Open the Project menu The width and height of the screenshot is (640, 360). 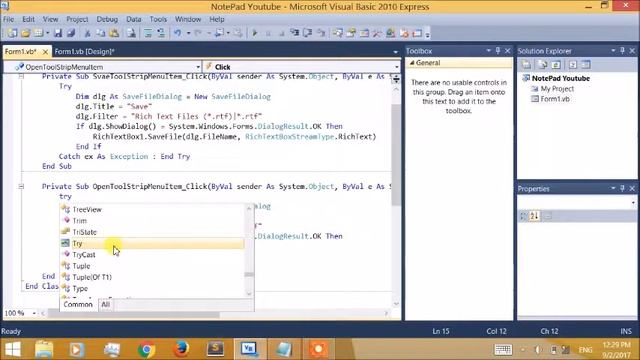point(77,19)
